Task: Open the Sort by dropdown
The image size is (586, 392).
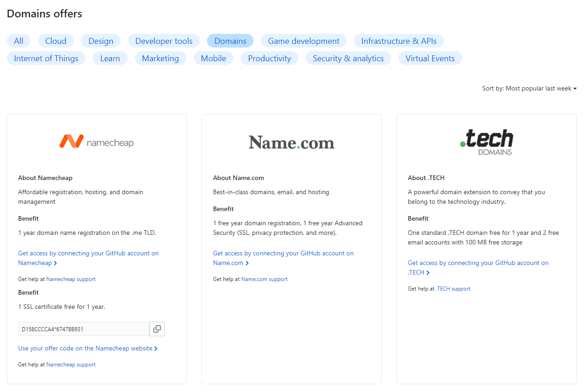Action: 529,89
